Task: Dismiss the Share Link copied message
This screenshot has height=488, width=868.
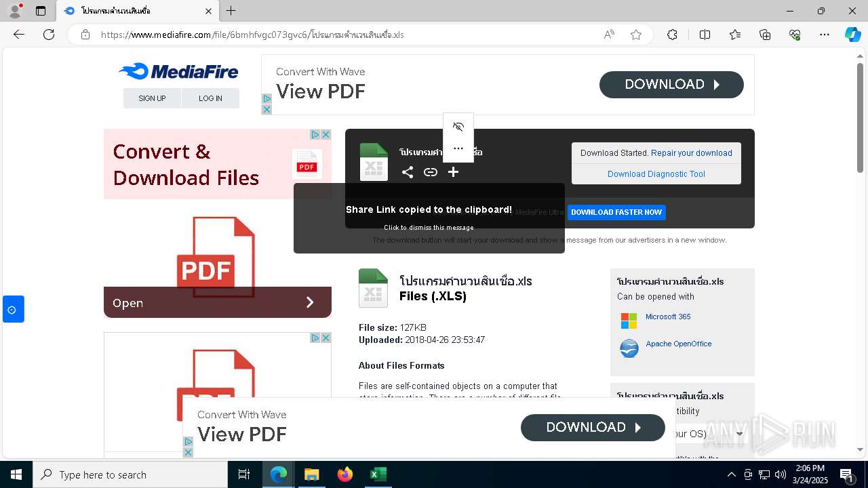Action: (429, 218)
